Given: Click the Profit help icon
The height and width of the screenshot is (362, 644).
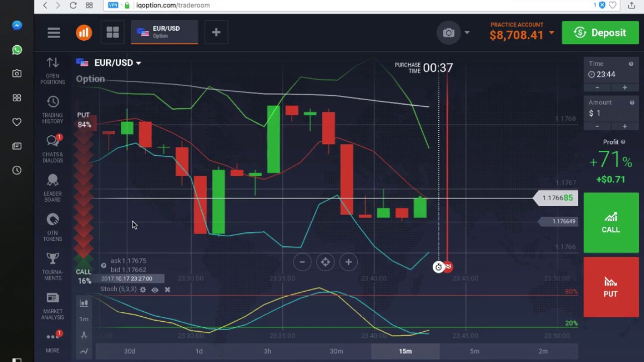Looking at the screenshot, I should (x=623, y=142).
